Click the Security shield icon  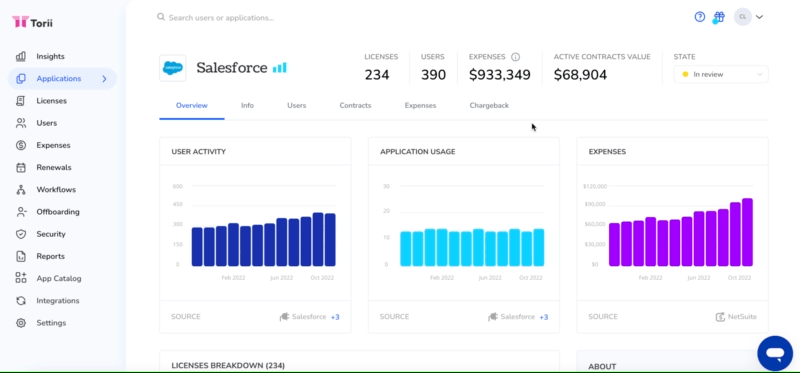click(x=20, y=234)
